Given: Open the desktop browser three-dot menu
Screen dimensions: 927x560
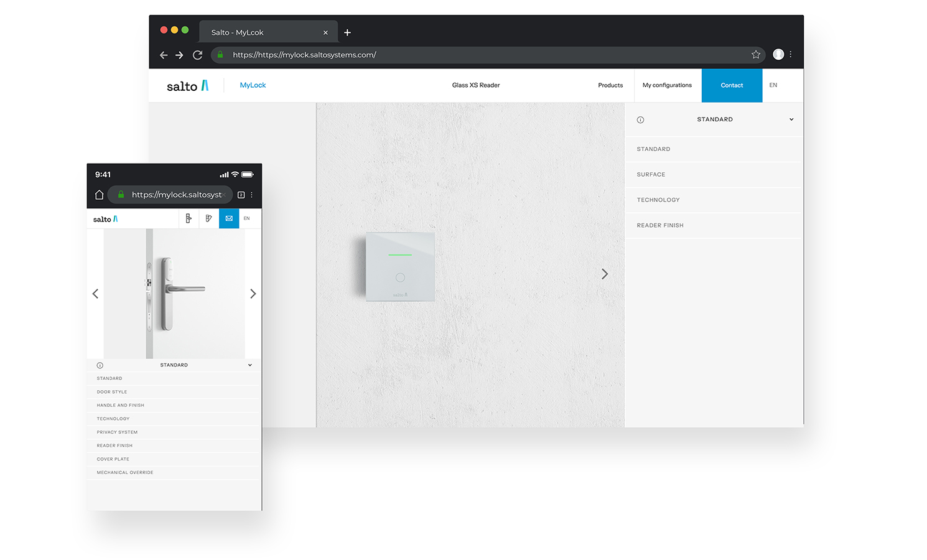Looking at the screenshot, I should click(791, 54).
